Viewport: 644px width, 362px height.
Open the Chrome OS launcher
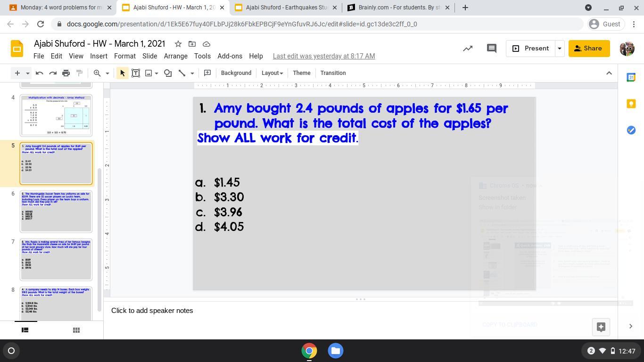[x=11, y=351]
